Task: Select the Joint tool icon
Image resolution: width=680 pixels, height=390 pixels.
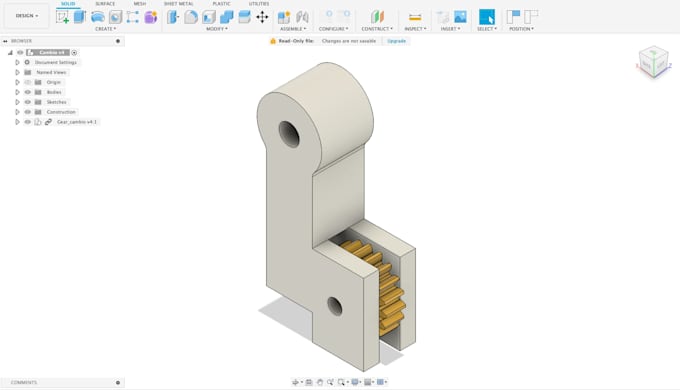Action: pos(302,17)
